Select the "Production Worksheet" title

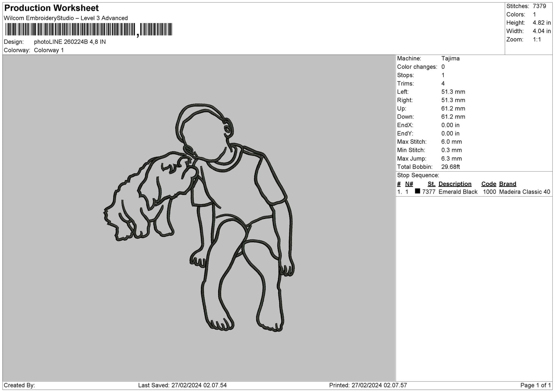point(51,8)
